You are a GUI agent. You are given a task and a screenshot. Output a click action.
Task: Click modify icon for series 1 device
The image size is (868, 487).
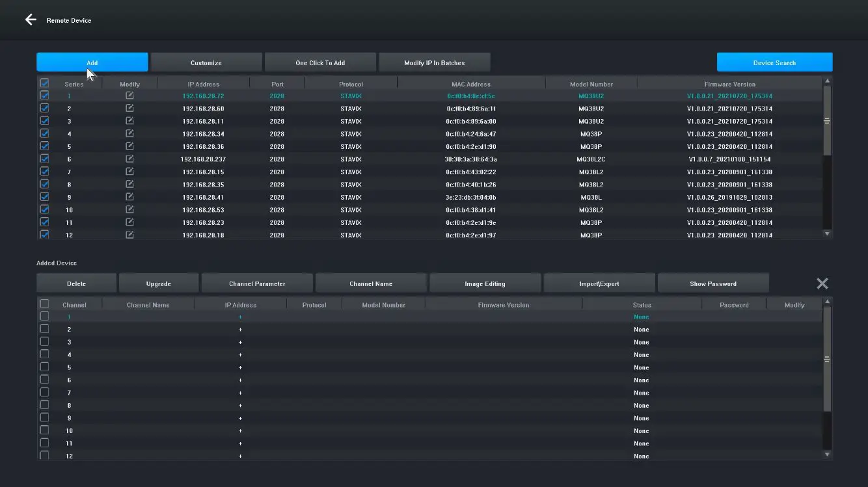[129, 96]
